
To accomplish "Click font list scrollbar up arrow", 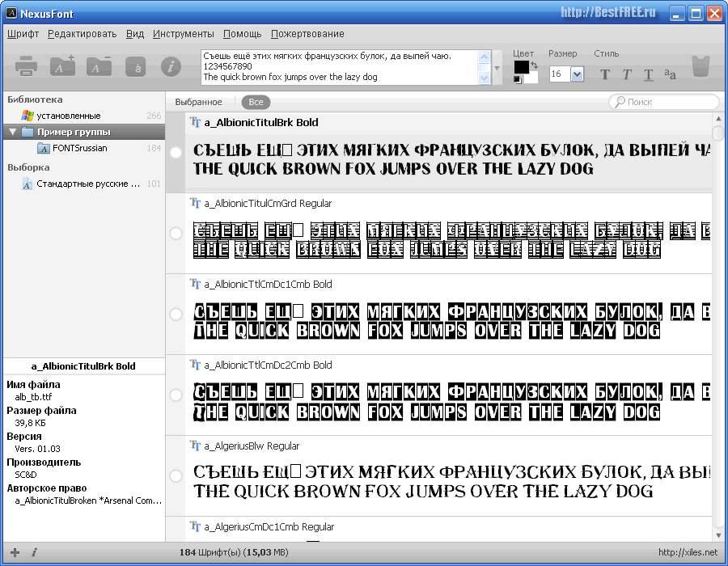I will 719,119.
